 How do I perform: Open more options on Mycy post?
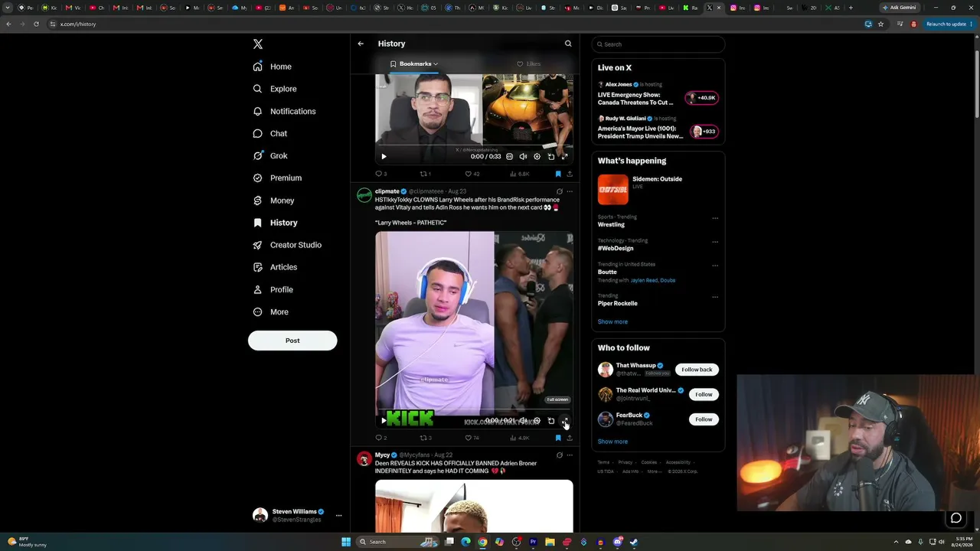569,455
